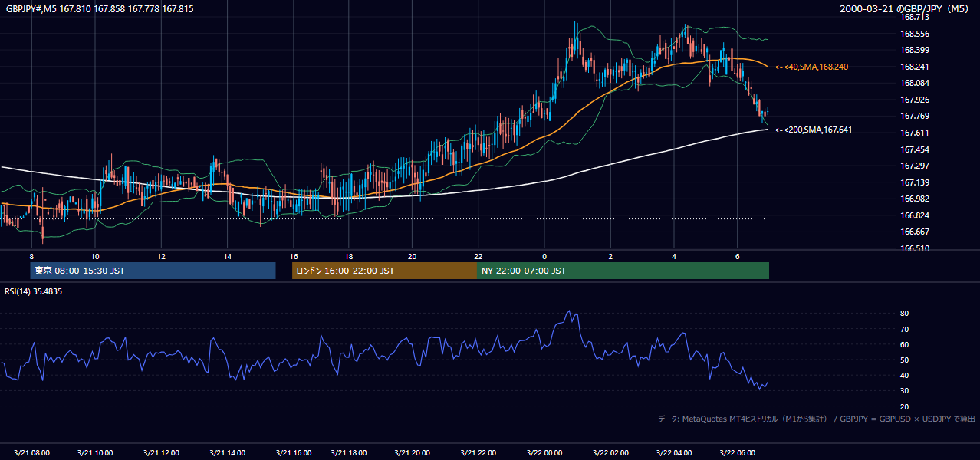Viewport: 980px width, 460px height.
Task: Click price axis value 168.399
Action: pyautogui.click(x=915, y=50)
